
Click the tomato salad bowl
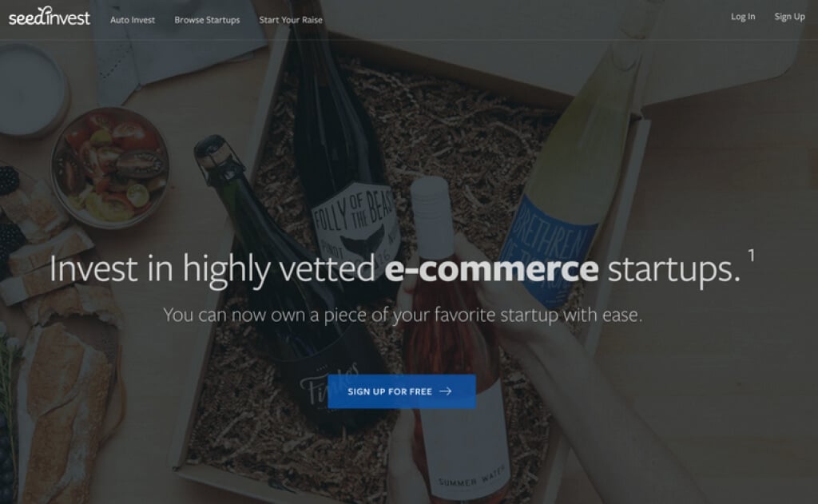coord(110,168)
